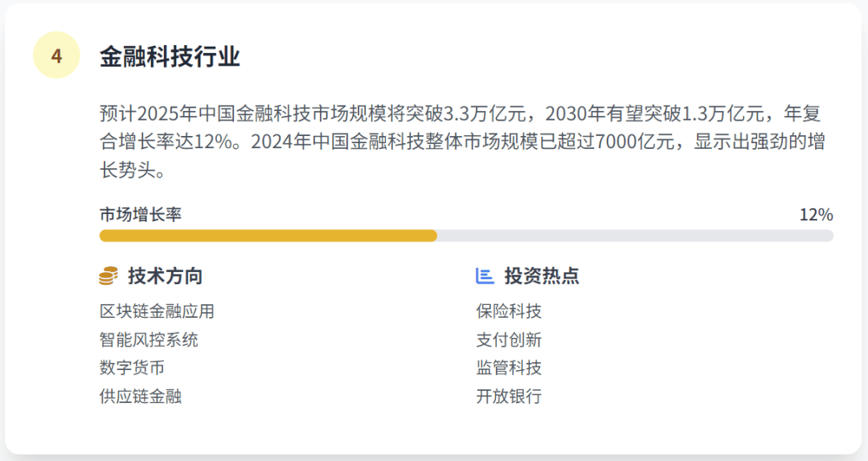The image size is (868, 461).
Task: Select 区块链金融应用 list item
Action: click(158, 311)
